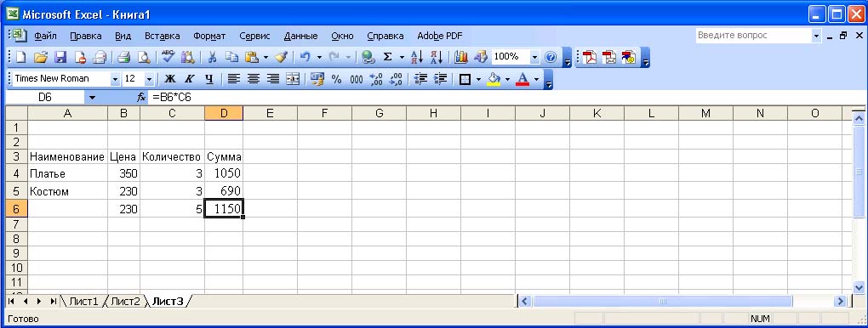Apply percent style

tap(337, 79)
